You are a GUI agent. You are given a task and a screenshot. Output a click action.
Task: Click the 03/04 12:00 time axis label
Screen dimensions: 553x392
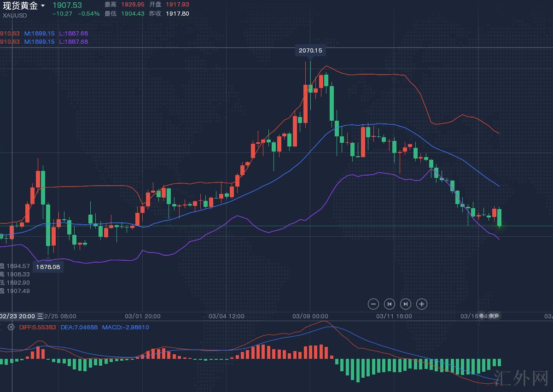point(227,316)
